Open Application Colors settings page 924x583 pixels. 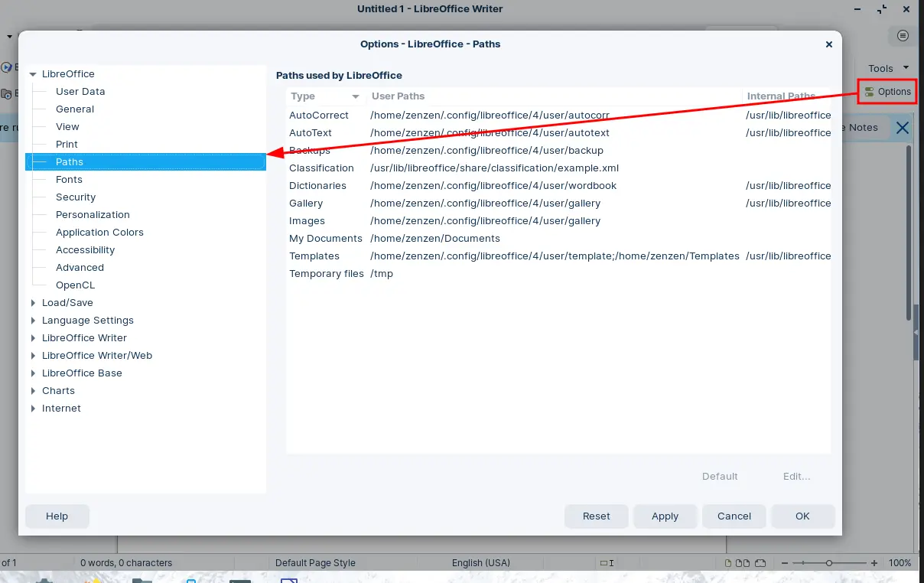99,233
